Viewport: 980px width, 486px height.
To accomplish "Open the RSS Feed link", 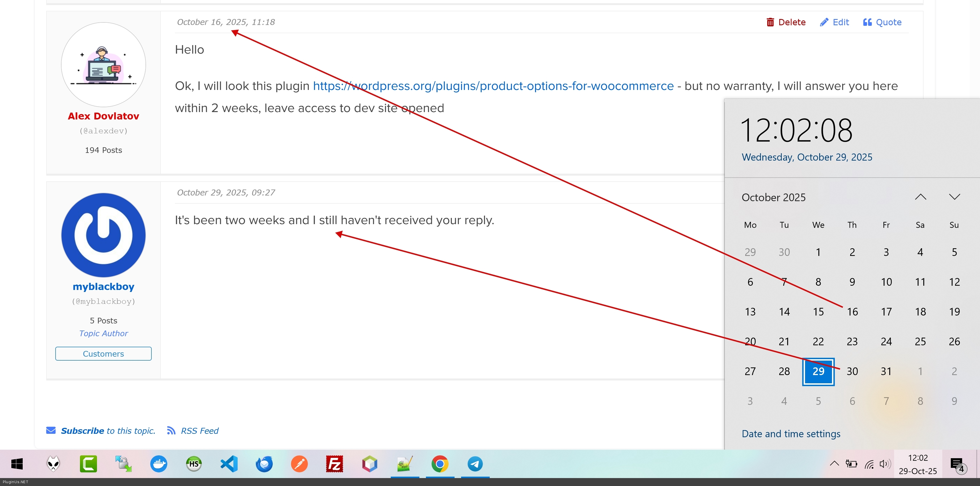I will (x=199, y=431).
